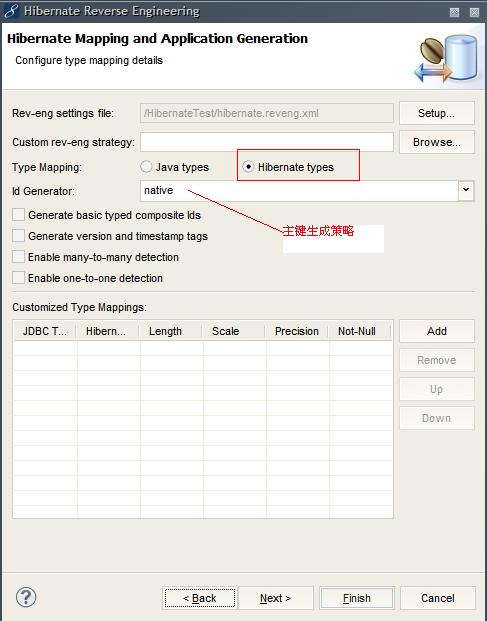Click the Type Mapping label
Viewport: 487px width, 621px height.
coord(47,167)
